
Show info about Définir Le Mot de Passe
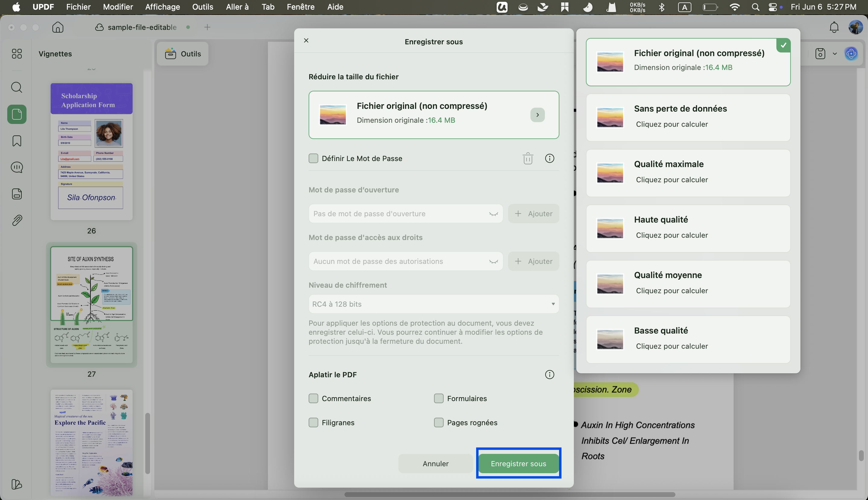point(549,158)
